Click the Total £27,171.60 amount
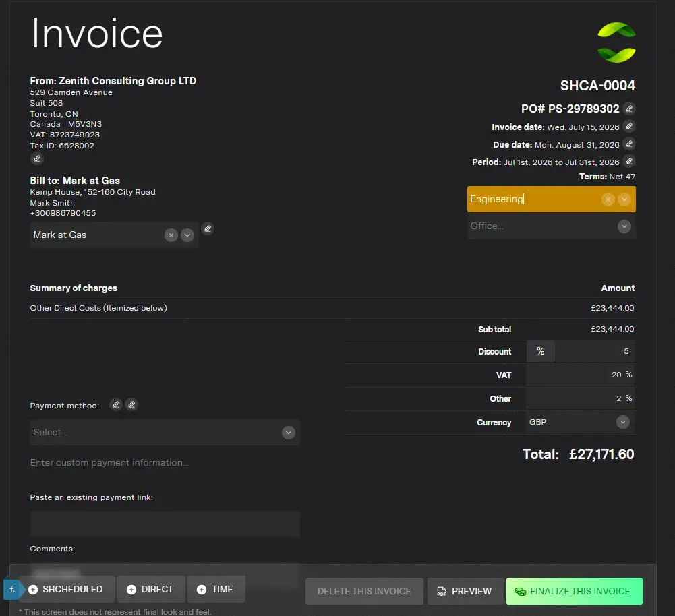Screen dimensions: 675x616 [x=601, y=454]
